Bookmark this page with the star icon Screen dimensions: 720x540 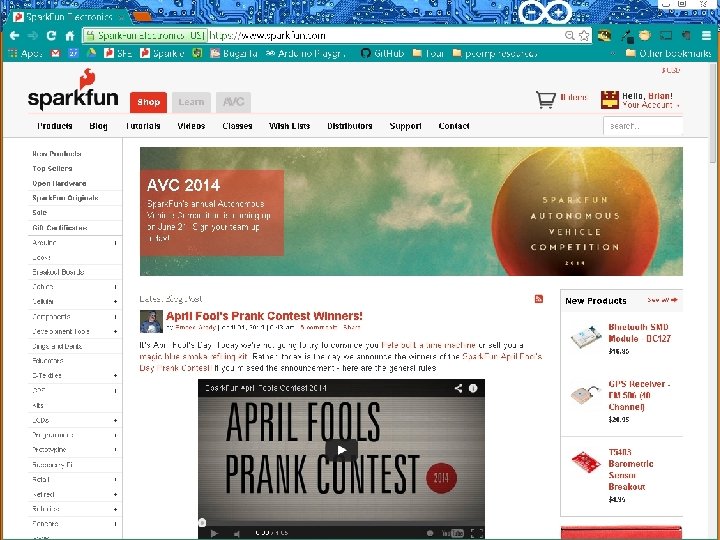point(584,35)
